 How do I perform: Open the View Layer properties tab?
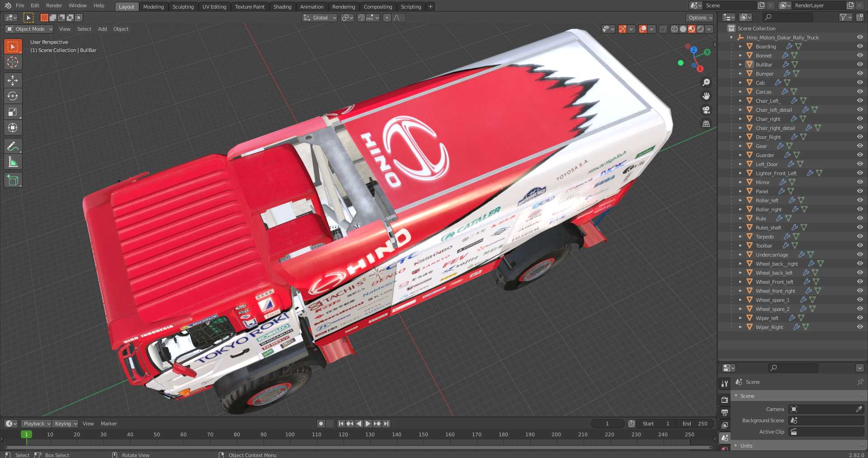pyautogui.click(x=725, y=425)
